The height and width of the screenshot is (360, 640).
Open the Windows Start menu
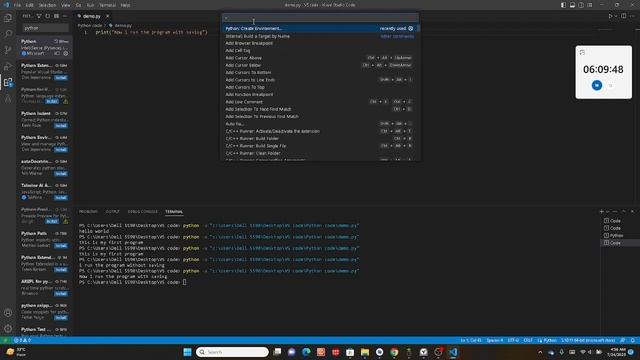click(x=187, y=352)
